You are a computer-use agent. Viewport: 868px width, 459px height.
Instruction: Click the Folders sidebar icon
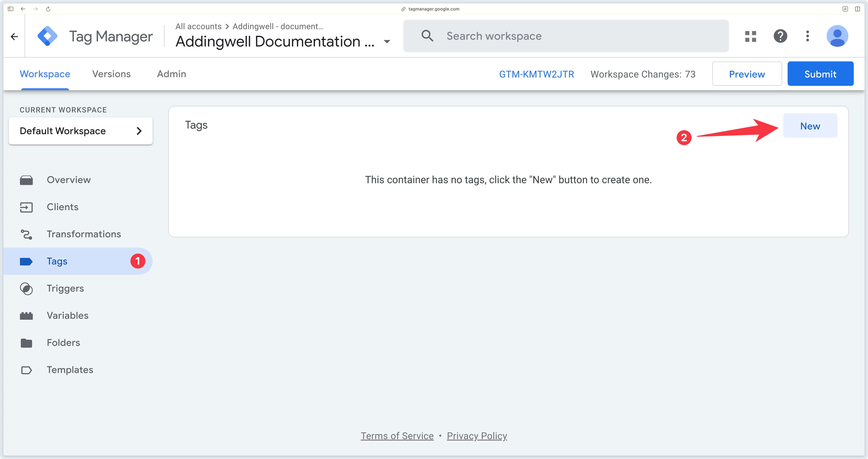click(x=26, y=343)
